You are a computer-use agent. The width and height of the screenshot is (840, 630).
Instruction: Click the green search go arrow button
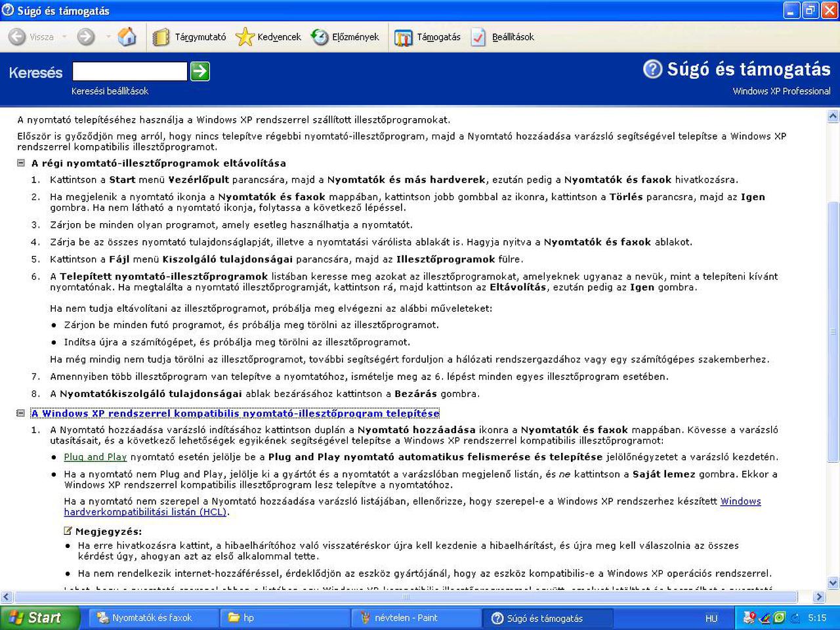(x=200, y=71)
